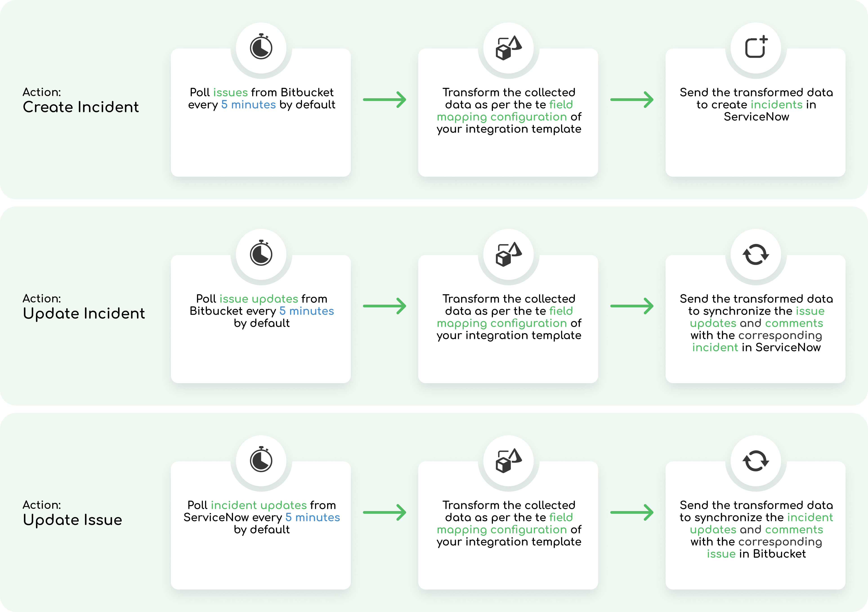
Task: Click the stopwatch icon in Update Incident row
Action: tap(261, 254)
